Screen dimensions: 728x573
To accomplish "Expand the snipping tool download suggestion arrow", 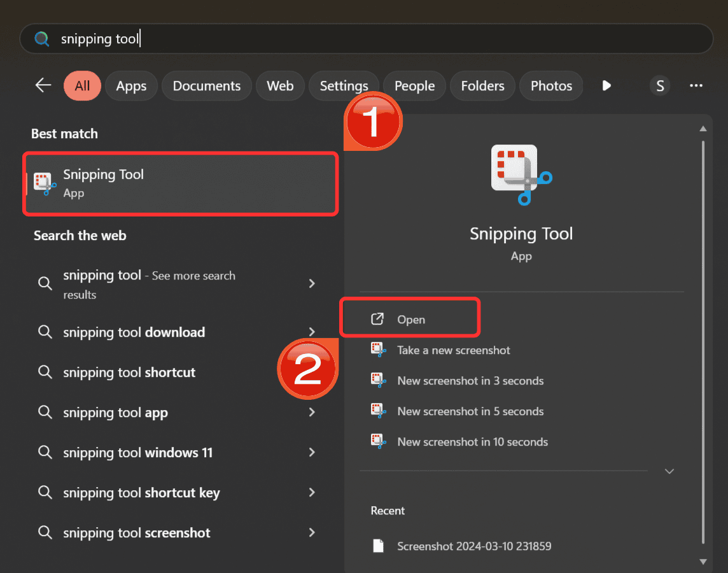I will pyautogui.click(x=312, y=332).
